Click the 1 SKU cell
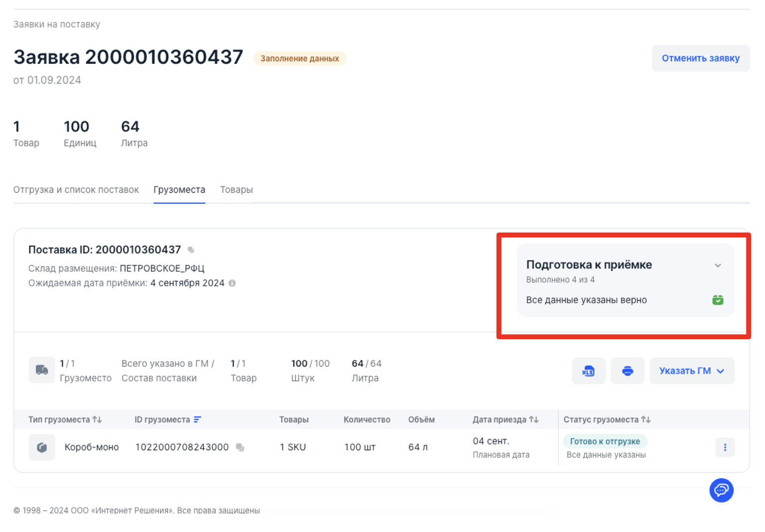Viewport: 765px width, 532px height. [293, 447]
